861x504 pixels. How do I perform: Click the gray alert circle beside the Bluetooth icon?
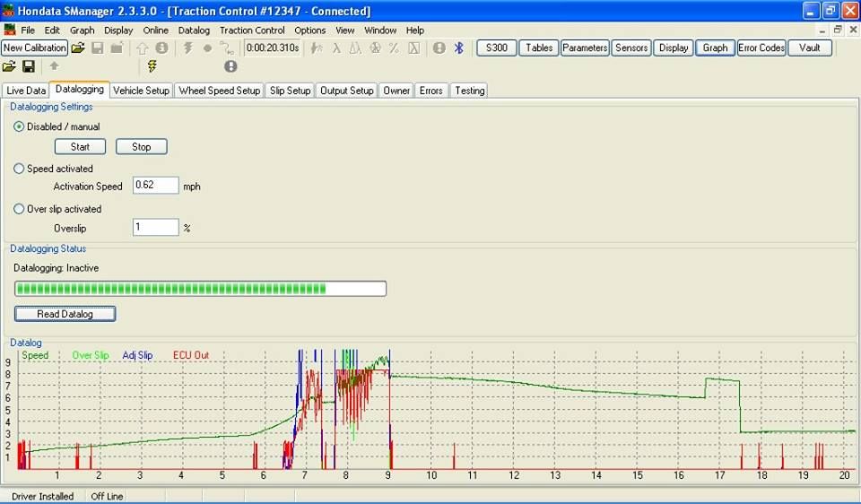439,48
